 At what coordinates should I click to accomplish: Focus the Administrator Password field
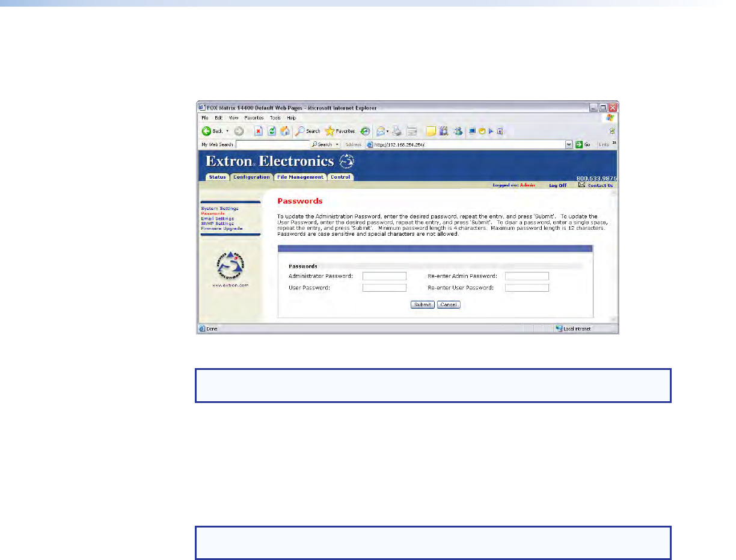[x=385, y=276]
